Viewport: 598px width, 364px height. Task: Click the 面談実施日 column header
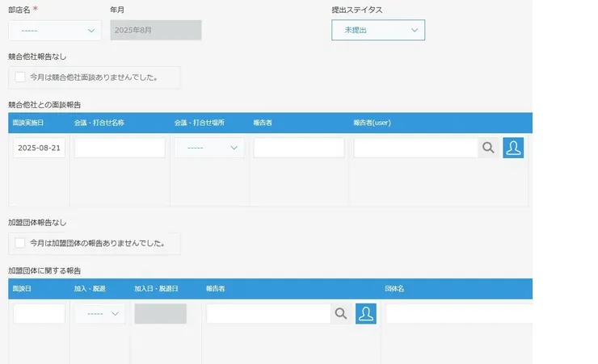(x=28, y=123)
